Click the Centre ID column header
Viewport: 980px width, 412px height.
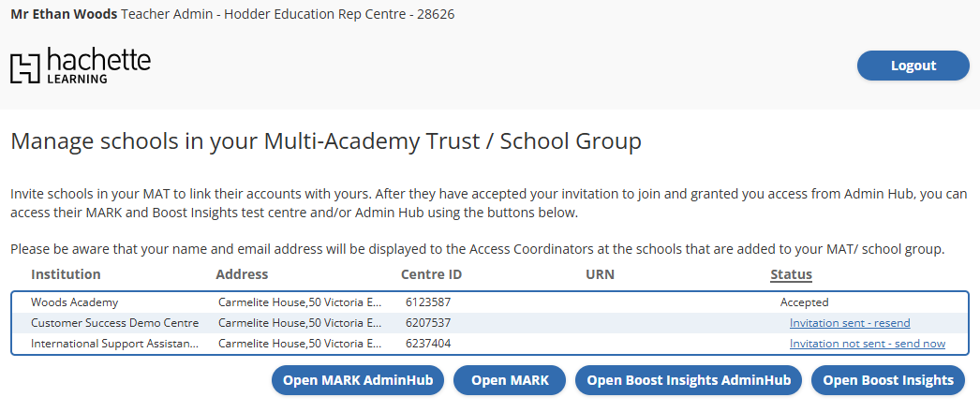coord(431,274)
